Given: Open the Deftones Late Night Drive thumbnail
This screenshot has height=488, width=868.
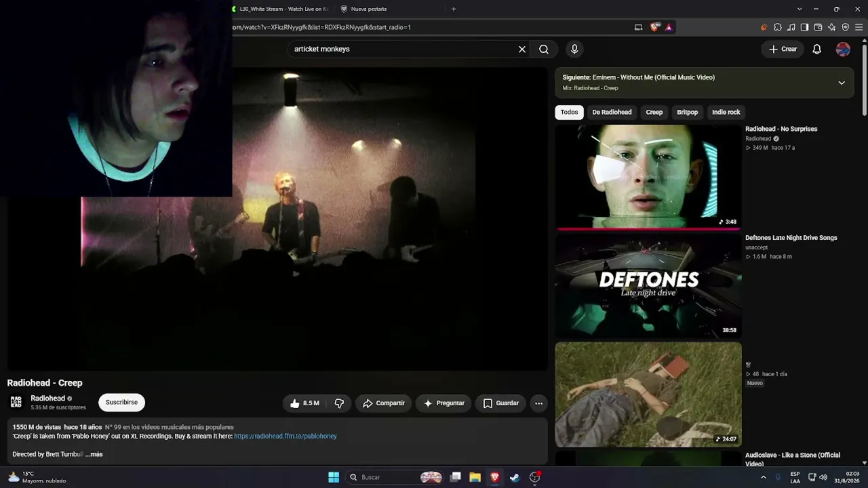Looking at the screenshot, I should click(x=648, y=285).
